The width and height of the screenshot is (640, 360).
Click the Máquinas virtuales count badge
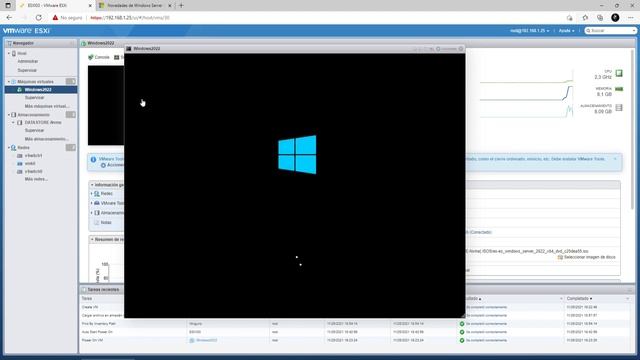point(71,82)
